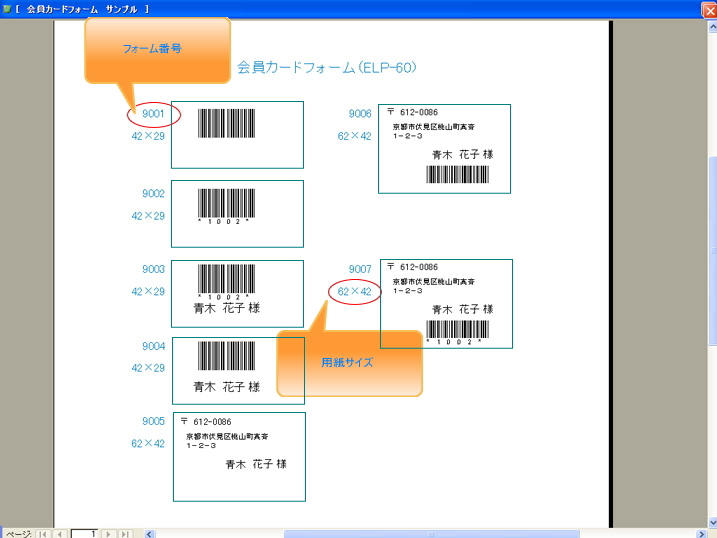Click form number 9002
Screen dimensions: 717x538
click(153, 193)
